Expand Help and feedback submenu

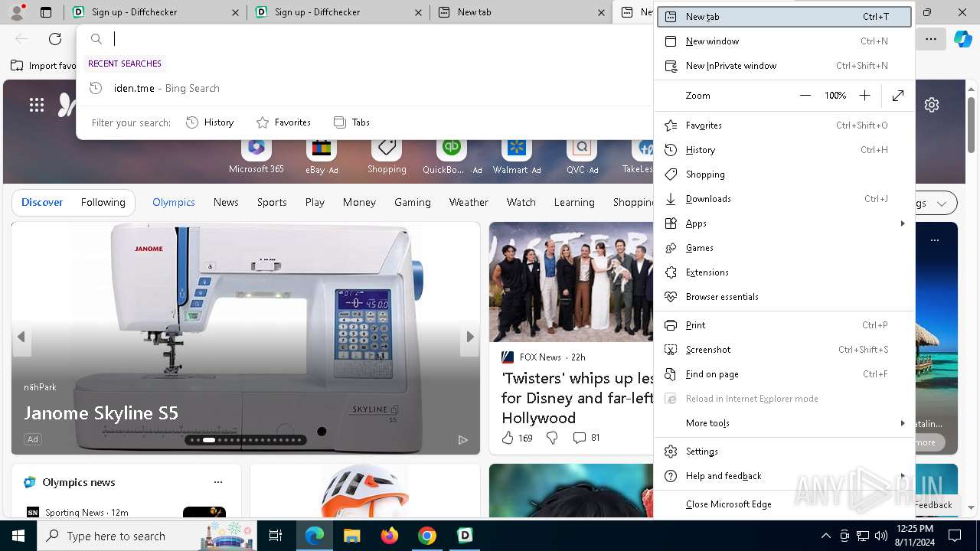tap(785, 476)
